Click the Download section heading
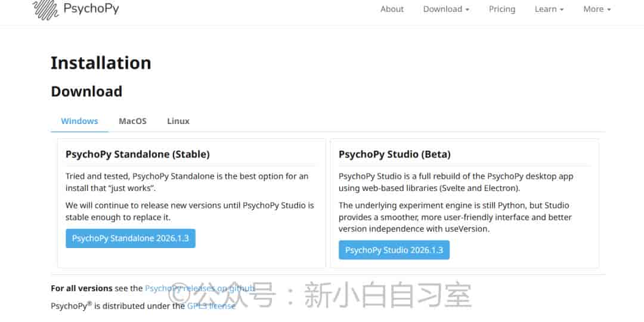Viewport: 644px width, 322px height. 86,91
